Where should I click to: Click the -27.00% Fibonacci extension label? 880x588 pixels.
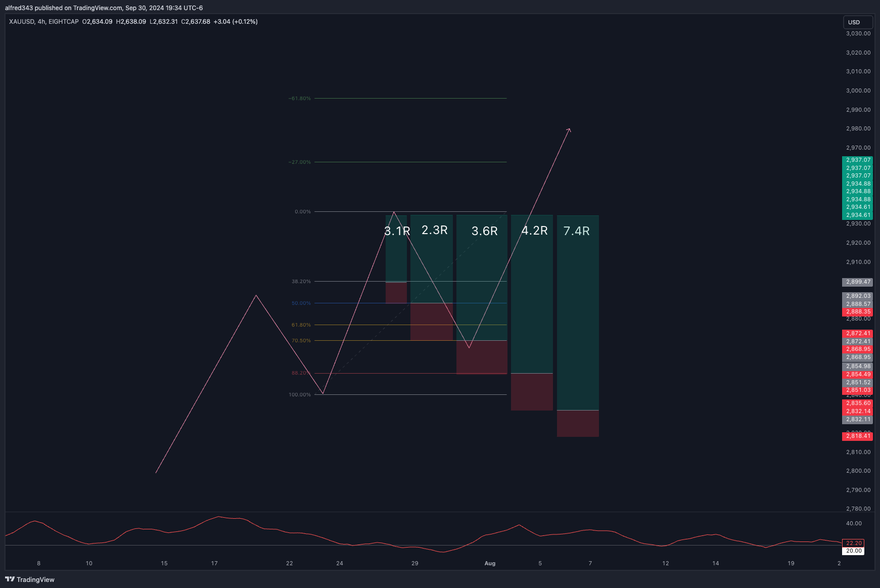coord(300,162)
